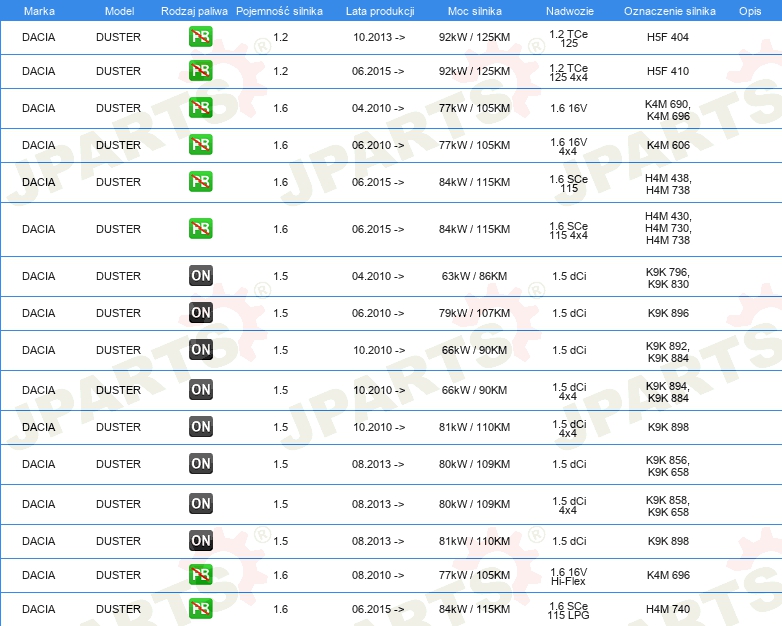Click ON diesel icon for K9K 858 row
Viewport: 782px width, 626px height.
click(x=200, y=503)
